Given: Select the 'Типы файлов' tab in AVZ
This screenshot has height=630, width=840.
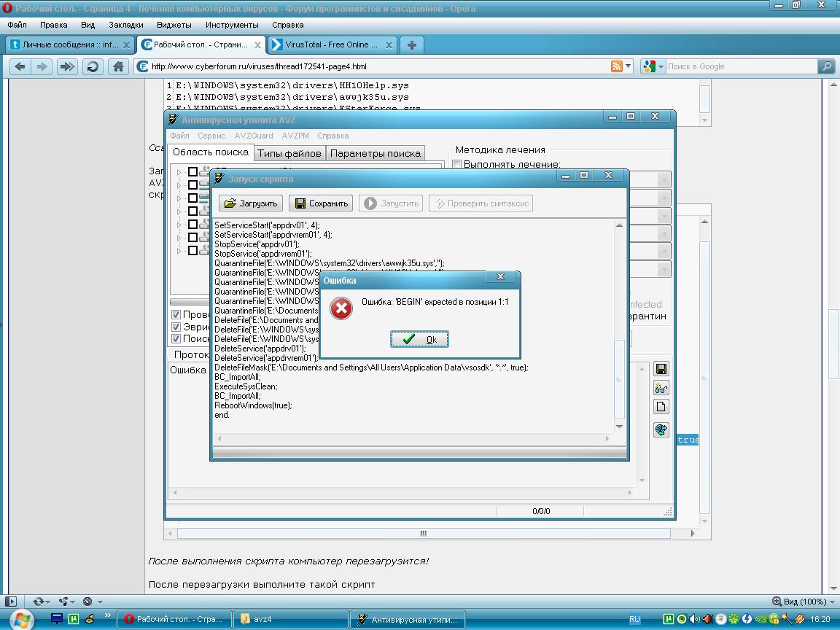Looking at the screenshot, I should (289, 153).
